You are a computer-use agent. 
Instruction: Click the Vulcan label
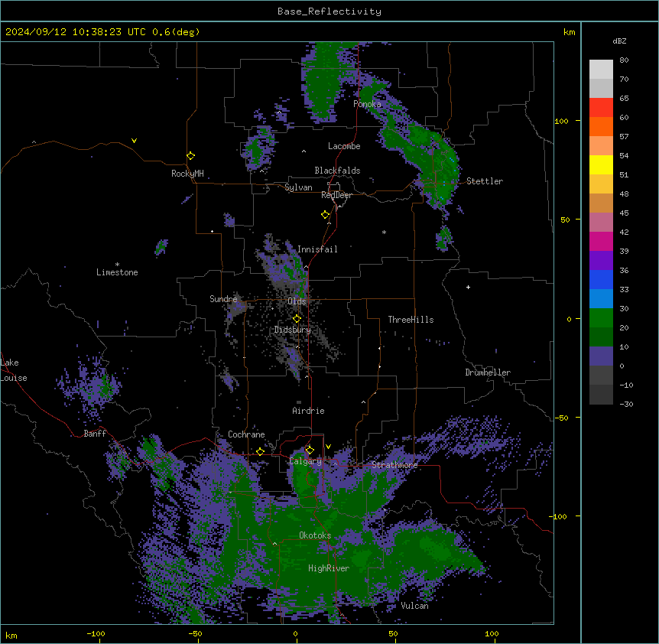[414, 606]
